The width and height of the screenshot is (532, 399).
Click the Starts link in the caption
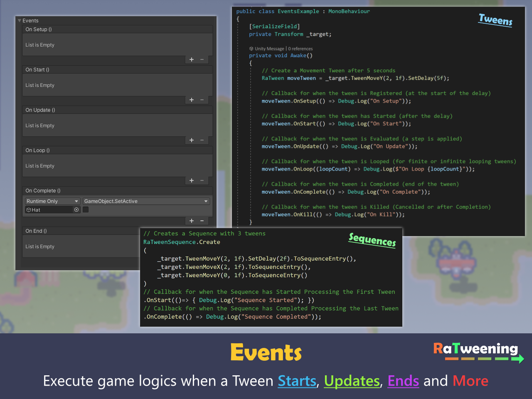pyautogui.click(x=297, y=381)
